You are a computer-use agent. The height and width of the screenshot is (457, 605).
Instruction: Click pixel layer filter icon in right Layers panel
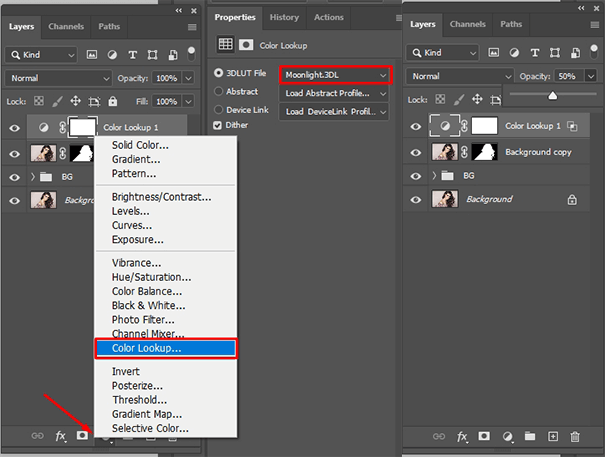click(x=493, y=52)
